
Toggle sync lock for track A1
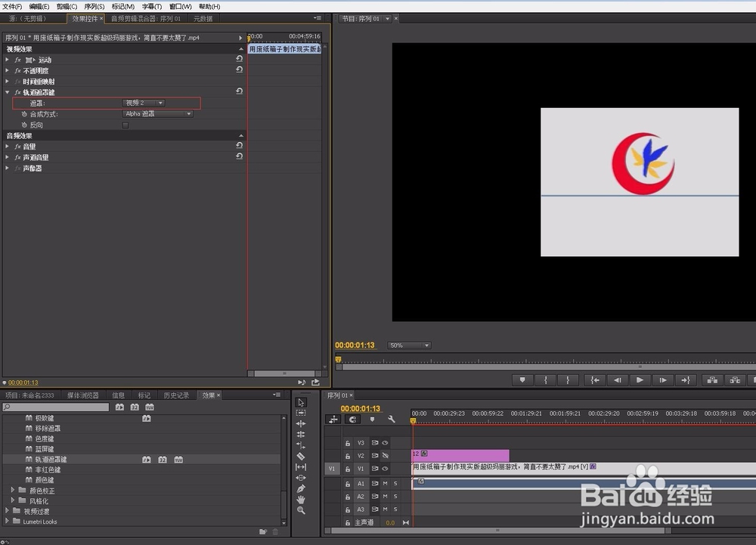375,483
